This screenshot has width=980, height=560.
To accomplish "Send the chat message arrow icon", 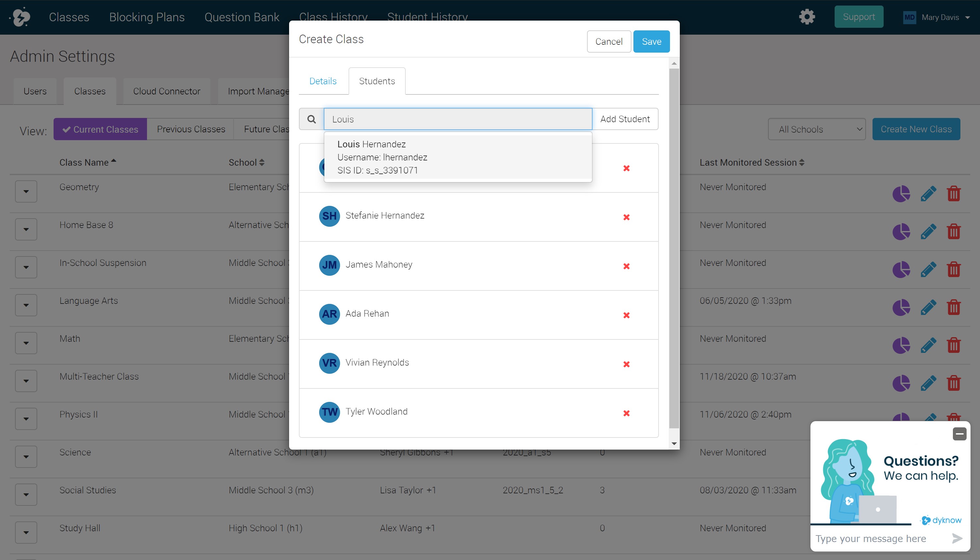I will click(957, 538).
